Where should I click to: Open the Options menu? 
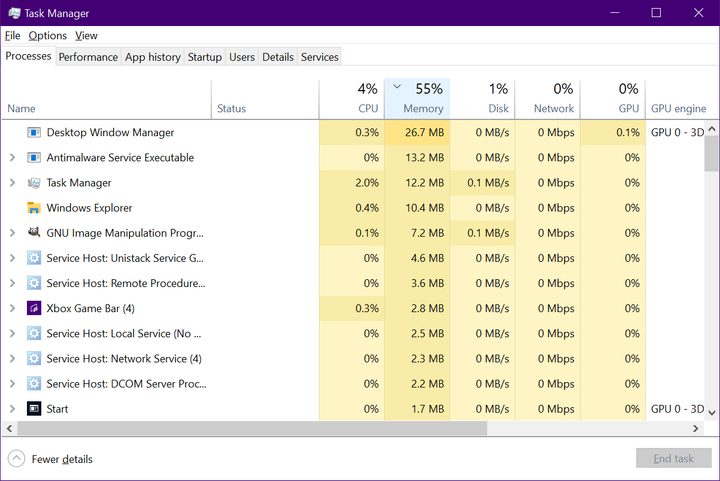click(47, 35)
